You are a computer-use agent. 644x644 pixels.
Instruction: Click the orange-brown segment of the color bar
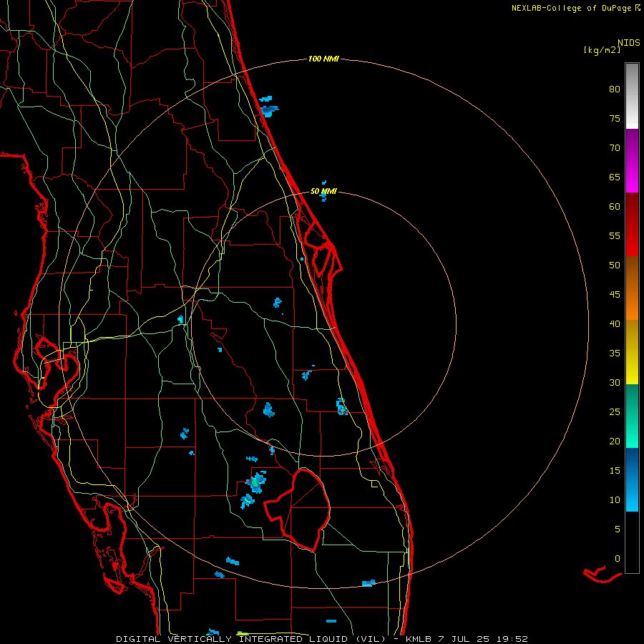[x=632, y=288]
